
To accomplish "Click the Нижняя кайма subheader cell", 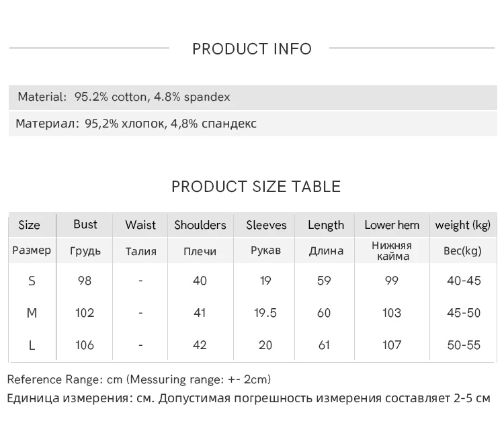I will pos(392,250).
